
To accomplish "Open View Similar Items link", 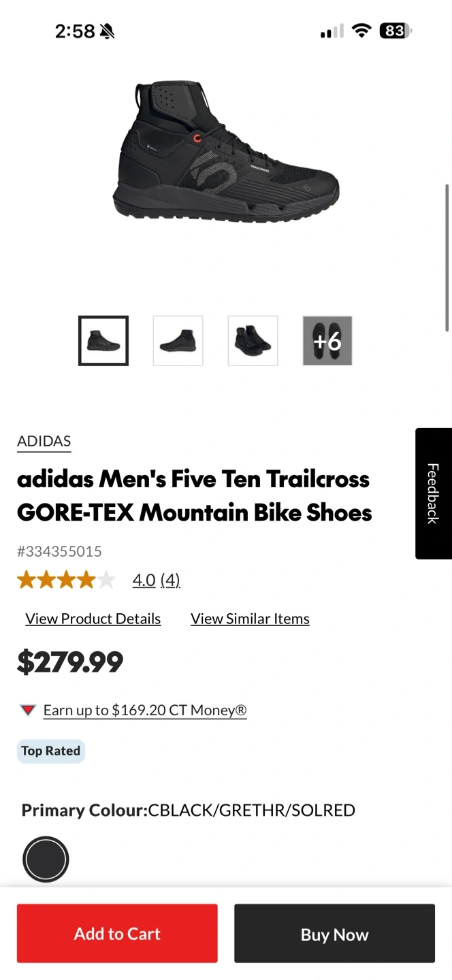I will pyautogui.click(x=250, y=619).
